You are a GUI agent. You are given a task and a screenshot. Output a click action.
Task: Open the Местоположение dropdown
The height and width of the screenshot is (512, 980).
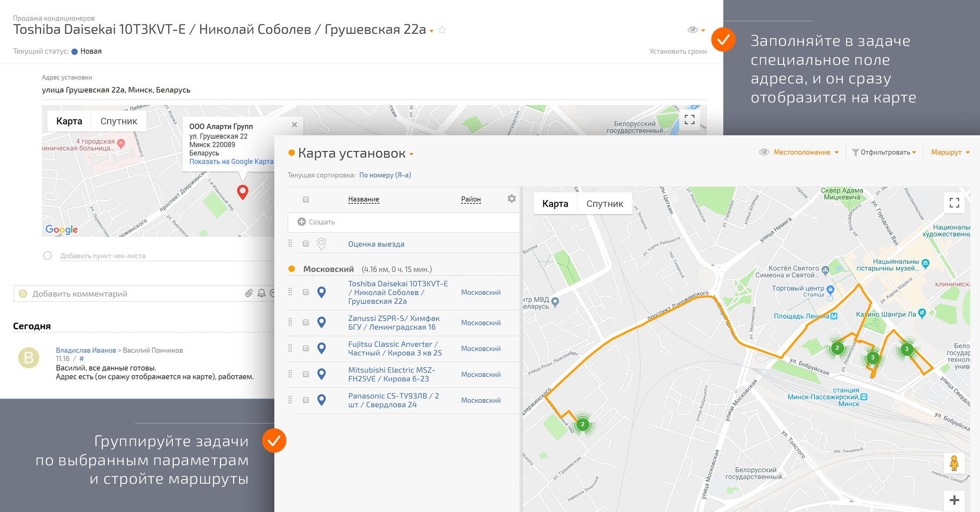(805, 152)
